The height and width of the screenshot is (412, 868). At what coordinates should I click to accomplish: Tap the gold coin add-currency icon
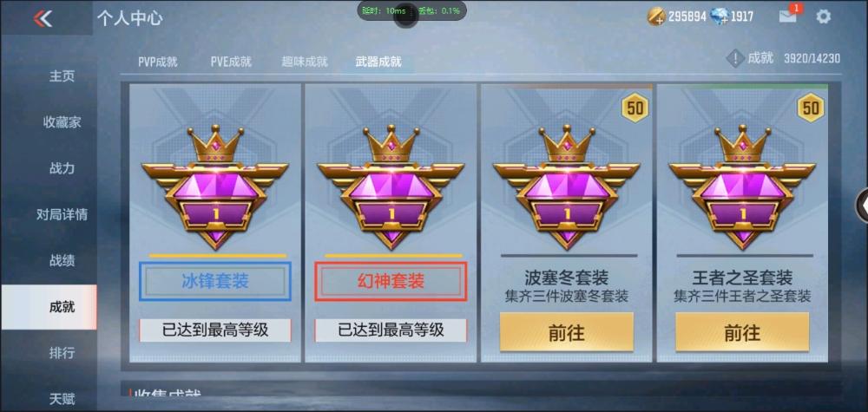pyautogui.click(x=656, y=16)
